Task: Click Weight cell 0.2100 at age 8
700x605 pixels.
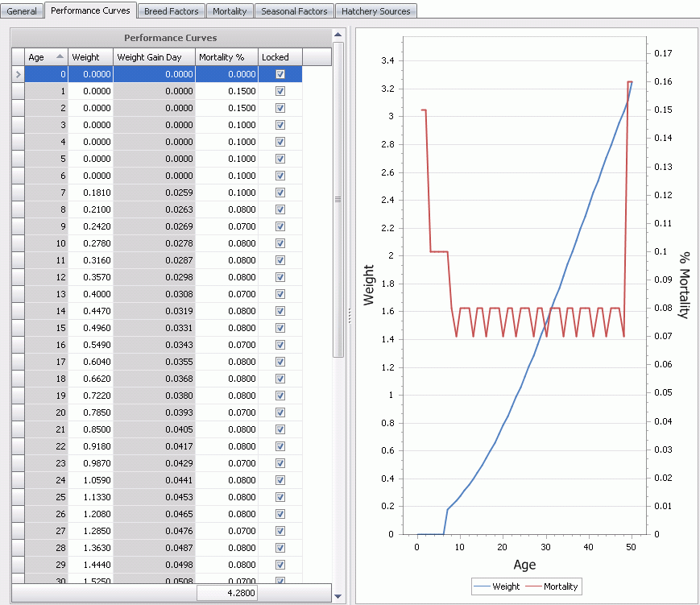Action: [91, 209]
